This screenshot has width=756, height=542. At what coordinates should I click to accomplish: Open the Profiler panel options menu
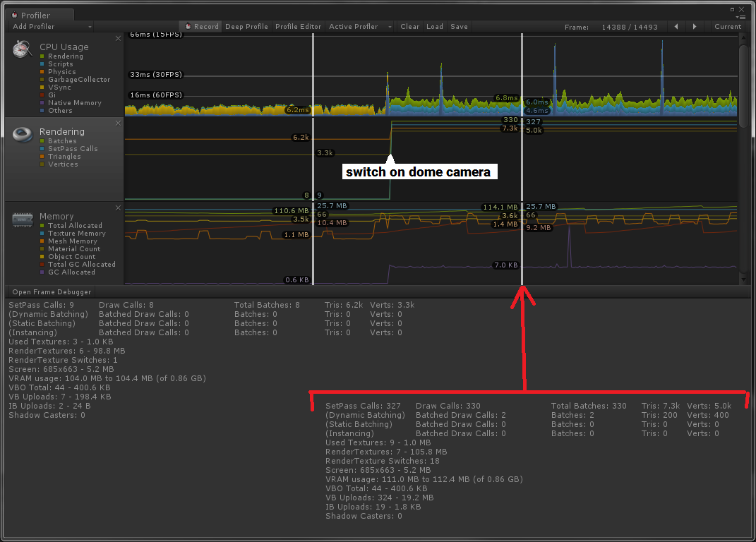coord(742,18)
